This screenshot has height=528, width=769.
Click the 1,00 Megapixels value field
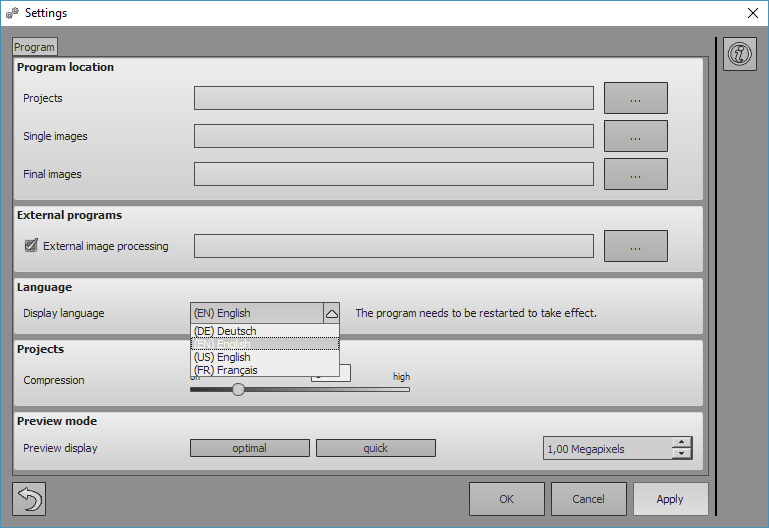point(607,449)
